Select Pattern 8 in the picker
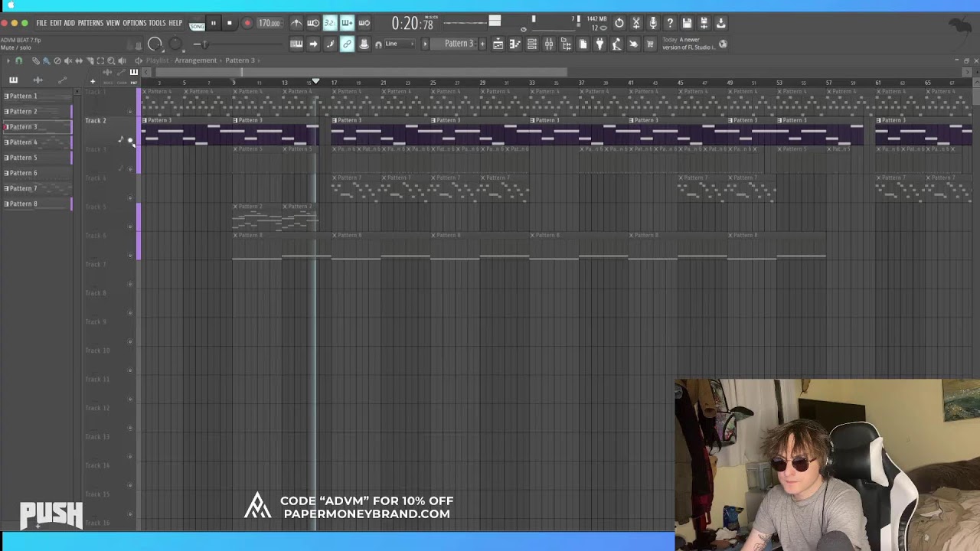Viewport: 980px width, 551px height. pos(37,204)
